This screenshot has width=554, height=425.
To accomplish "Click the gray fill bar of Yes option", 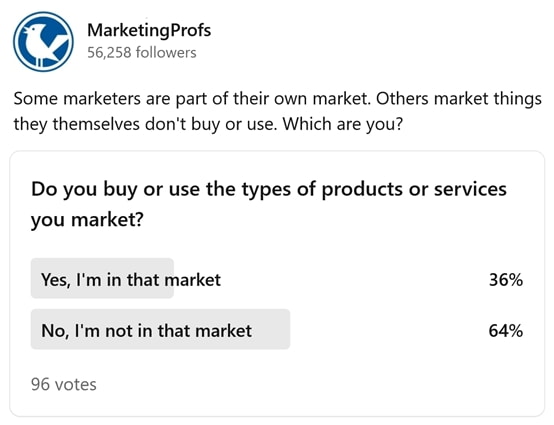I will click(x=102, y=278).
